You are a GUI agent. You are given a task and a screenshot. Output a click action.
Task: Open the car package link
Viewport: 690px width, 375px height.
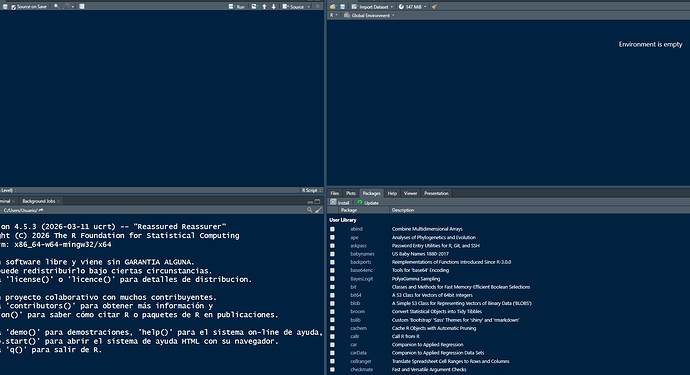coord(353,345)
